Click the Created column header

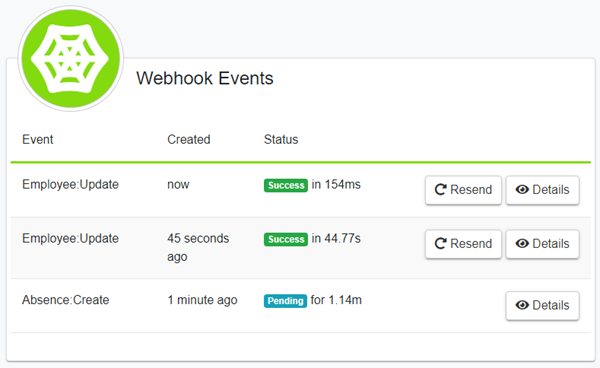coord(189,139)
